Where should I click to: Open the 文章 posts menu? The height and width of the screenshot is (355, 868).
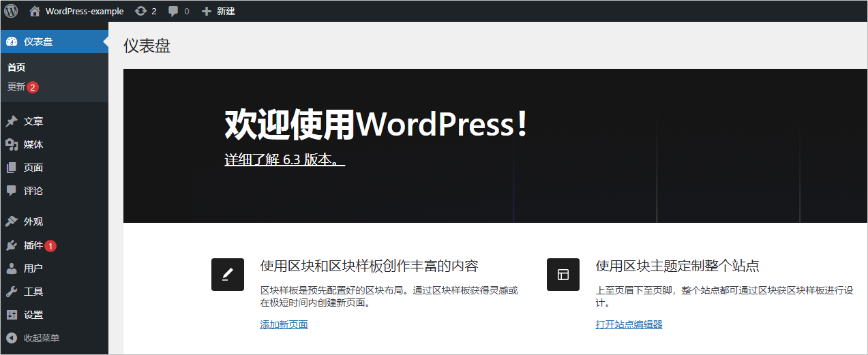tap(33, 121)
